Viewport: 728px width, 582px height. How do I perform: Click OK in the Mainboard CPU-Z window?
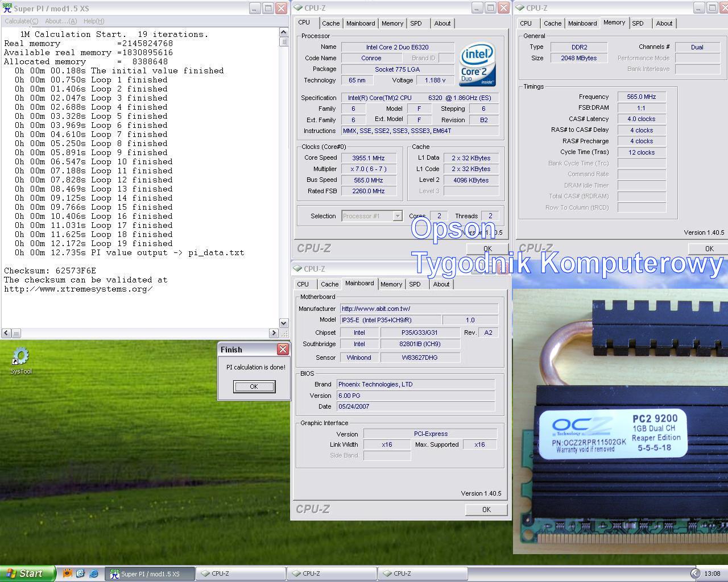tap(486, 510)
